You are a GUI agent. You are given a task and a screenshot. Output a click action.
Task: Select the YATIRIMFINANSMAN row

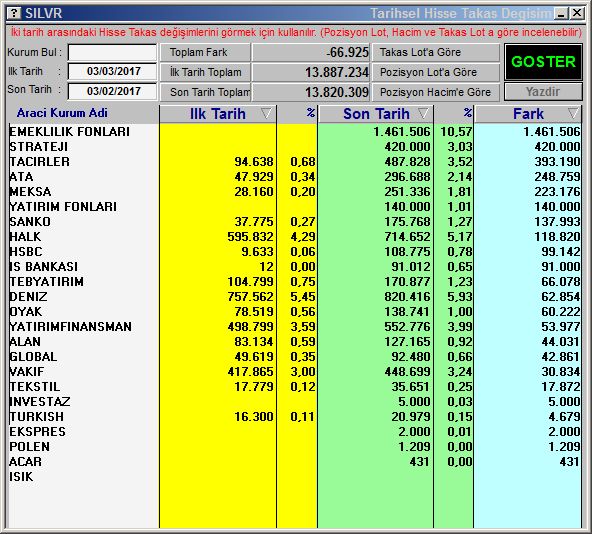tap(294, 327)
